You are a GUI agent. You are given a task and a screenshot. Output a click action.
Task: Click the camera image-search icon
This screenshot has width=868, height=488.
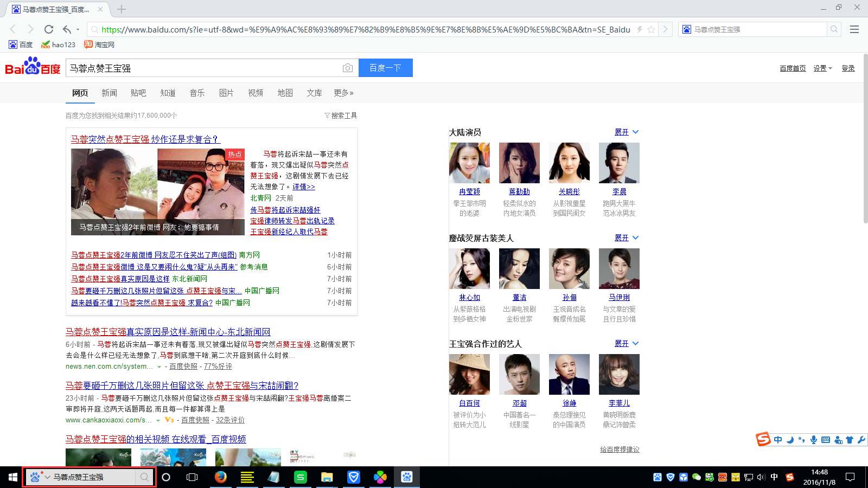(x=348, y=68)
